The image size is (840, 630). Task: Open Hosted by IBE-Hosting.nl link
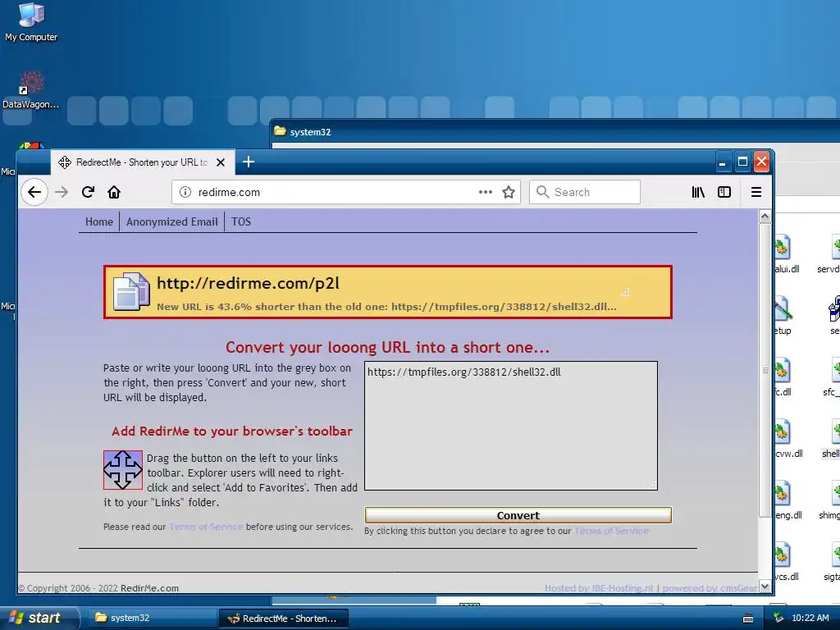tap(599, 588)
